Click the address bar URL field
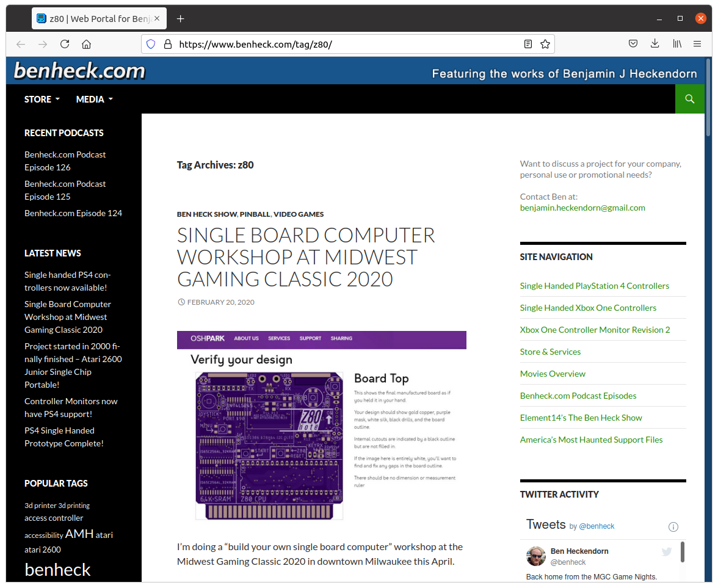This screenshot has height=588, width=718. click(348, 44)
